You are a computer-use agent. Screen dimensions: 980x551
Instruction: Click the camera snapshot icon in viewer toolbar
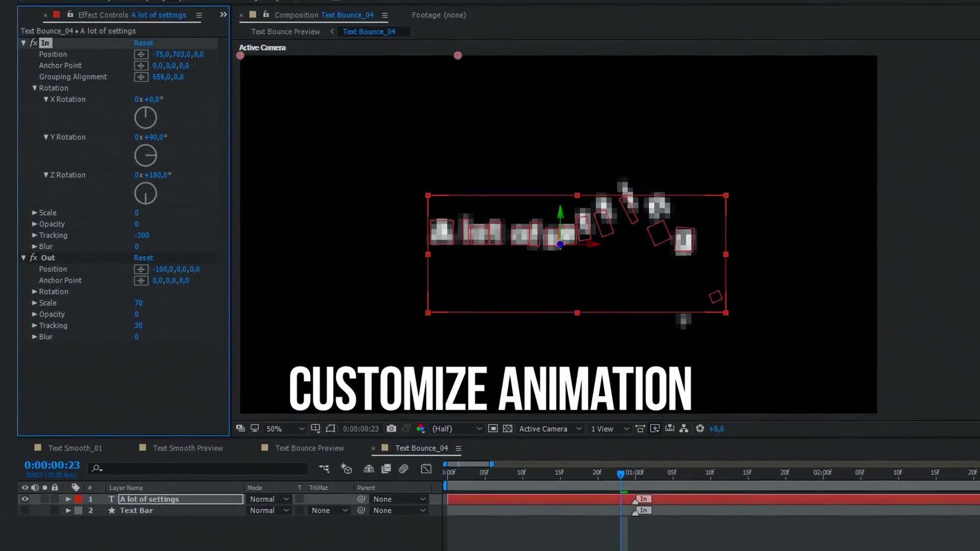(391, 429)
